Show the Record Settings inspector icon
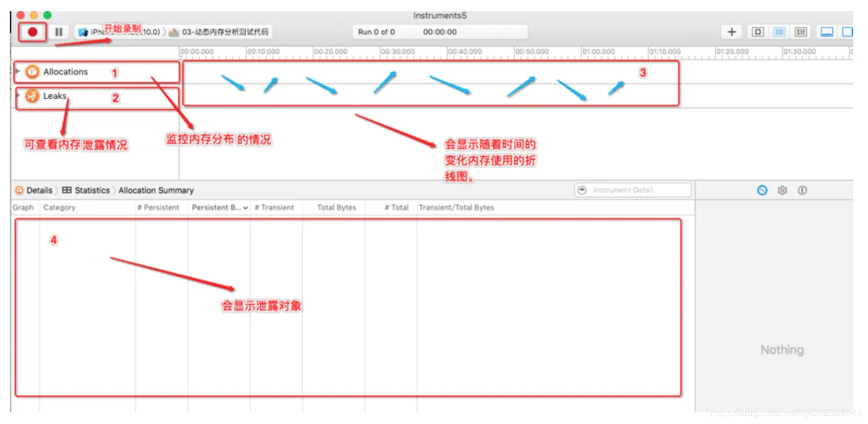This screenshot has width=868, height=424. [762, 190]
